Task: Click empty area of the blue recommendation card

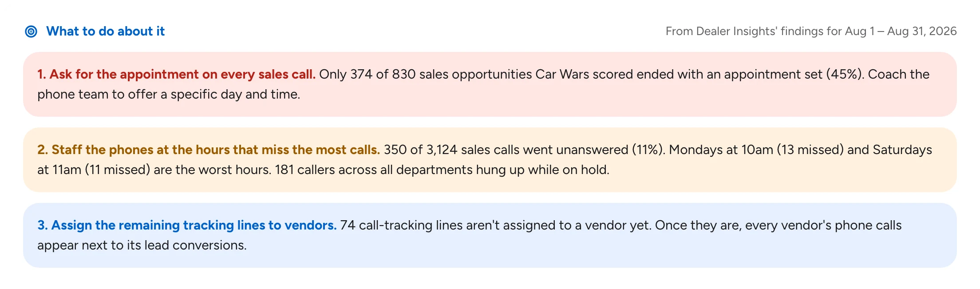Action: 577,249
